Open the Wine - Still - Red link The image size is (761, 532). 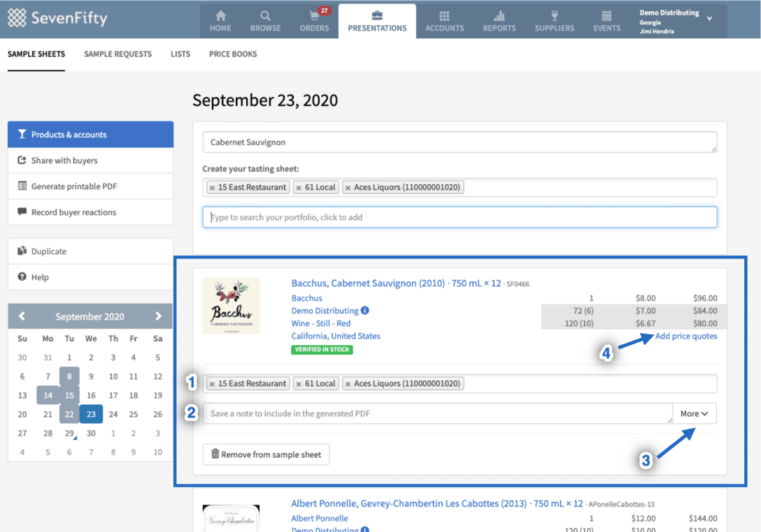(321, 323)
